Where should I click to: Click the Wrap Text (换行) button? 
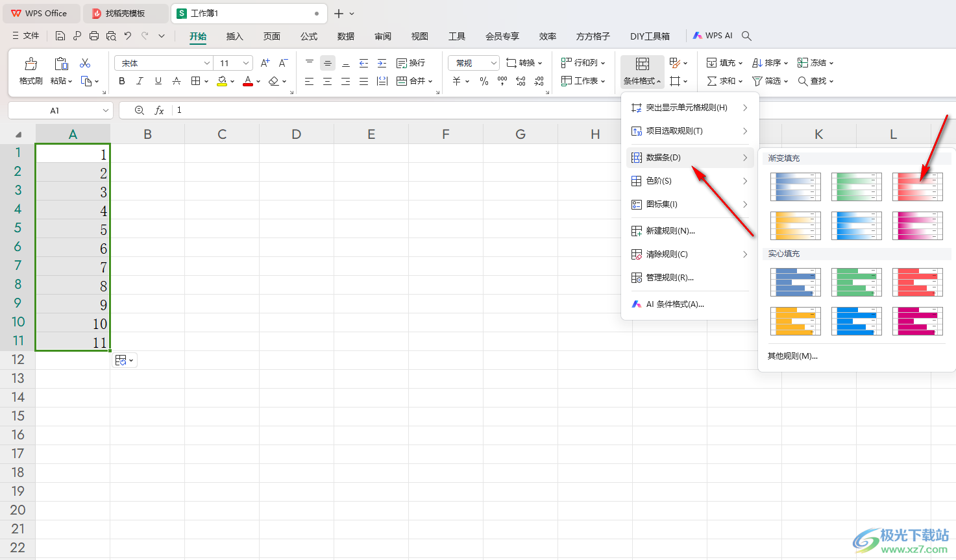(x=411, y=63)
